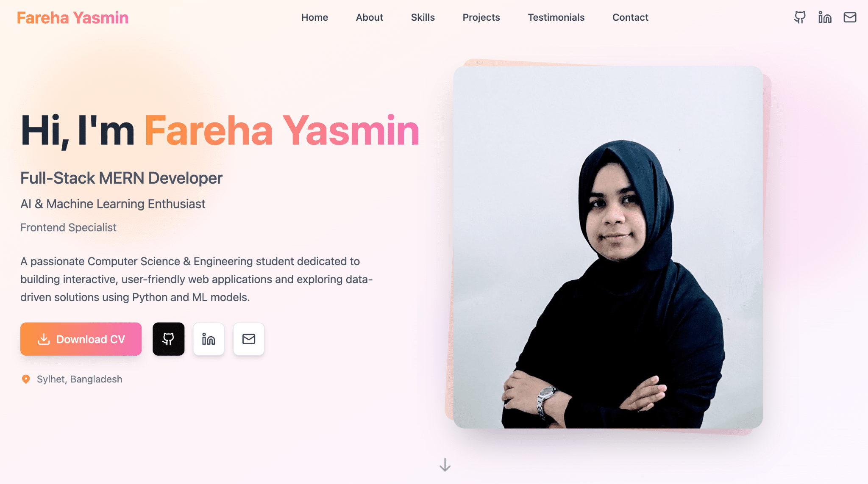868x484 pixels.
Task: Click email envelope button below bio
Action: pyautogui.click(x=249, y=339)
